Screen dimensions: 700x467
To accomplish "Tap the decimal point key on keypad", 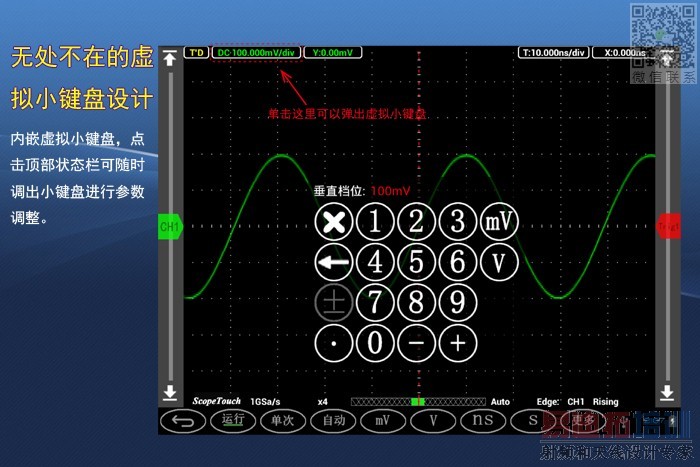I will 333,343.
